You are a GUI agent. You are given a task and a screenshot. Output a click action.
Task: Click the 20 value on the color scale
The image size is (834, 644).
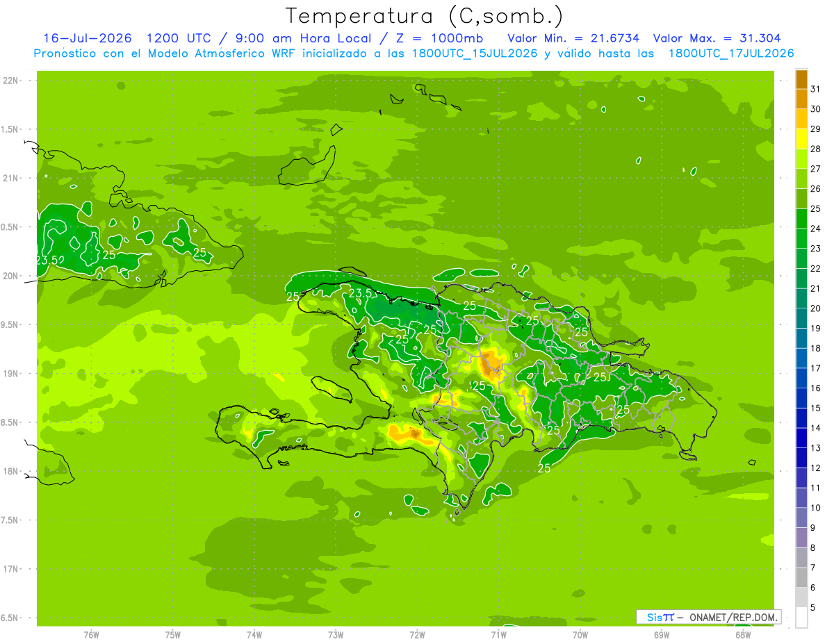tap(815, 308)
